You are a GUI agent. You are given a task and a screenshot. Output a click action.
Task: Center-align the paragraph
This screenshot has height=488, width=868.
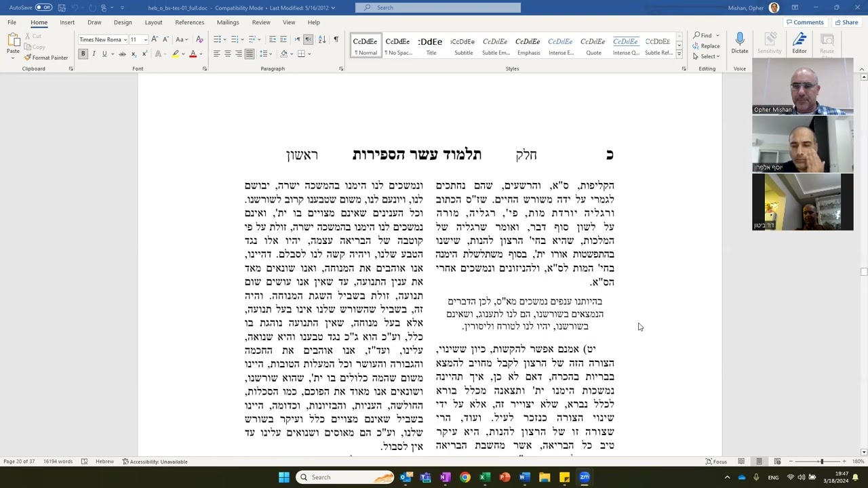[228, 54]
